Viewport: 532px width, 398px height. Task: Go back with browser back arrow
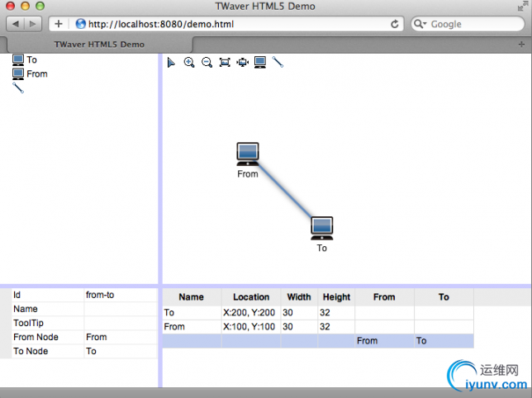click(16, 24)
